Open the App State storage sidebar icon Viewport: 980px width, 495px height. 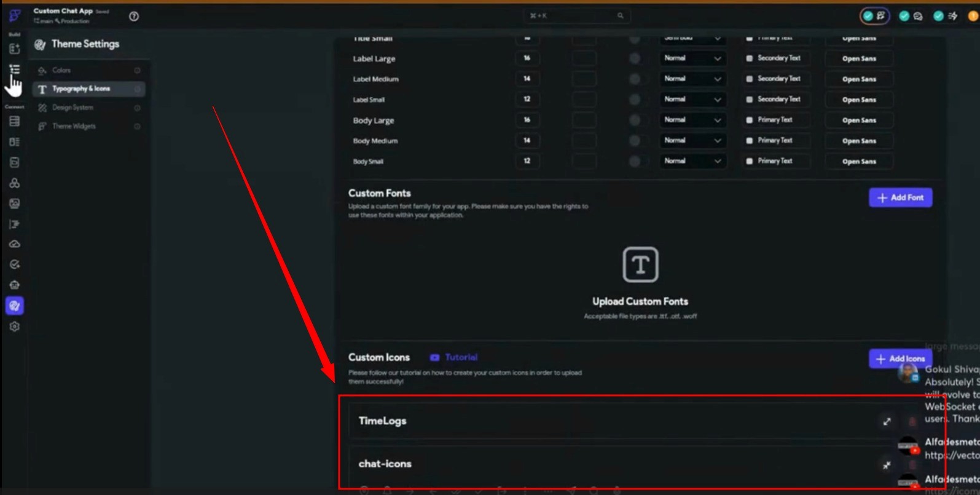click(14, 162)
